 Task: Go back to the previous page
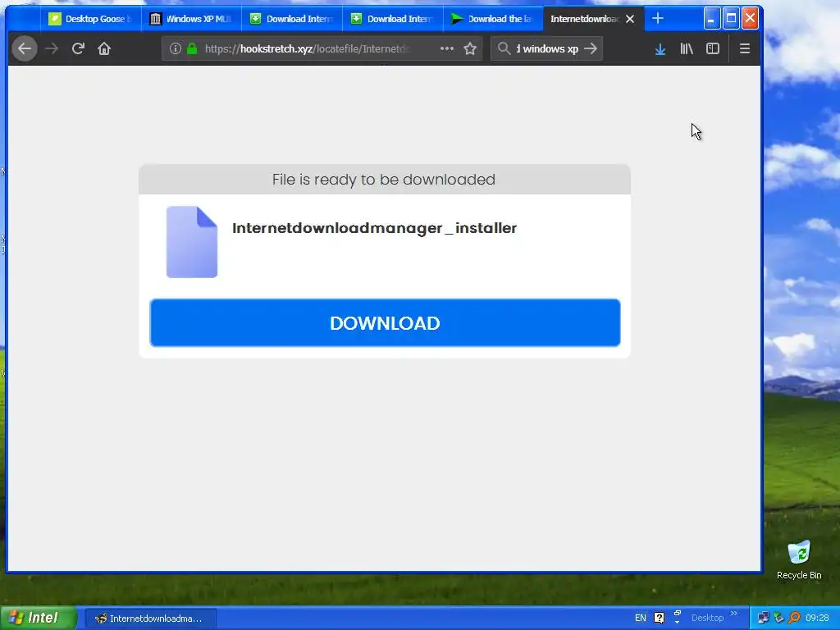25,48
